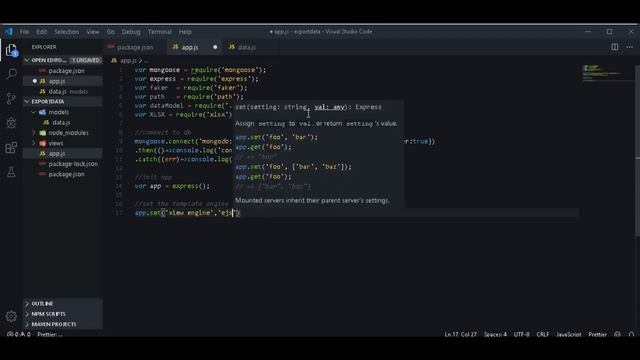Open app.js in EXPORTDATA file tree
The width and height of the screenshot is (640, 360).
(x=62, y=153)
